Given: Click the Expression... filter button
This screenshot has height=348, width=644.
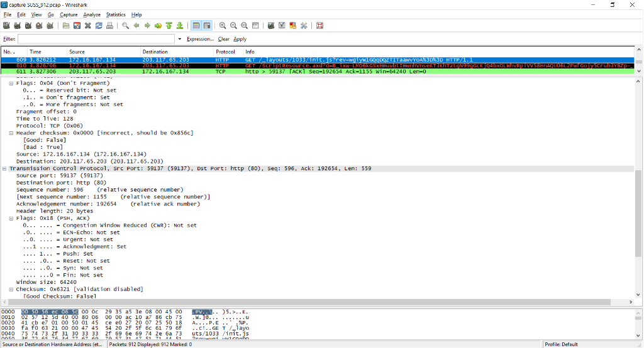Looking at the screenshot, I should point(200,39).
